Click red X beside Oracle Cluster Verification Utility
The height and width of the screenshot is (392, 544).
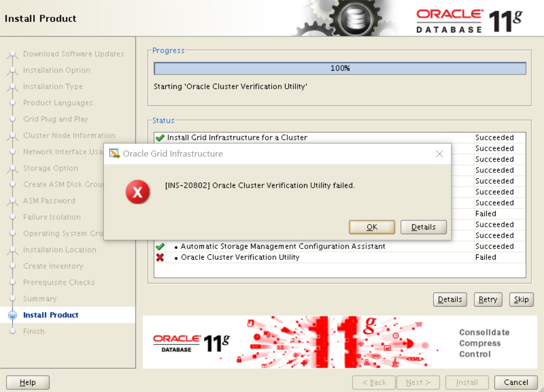pos(160,257)
